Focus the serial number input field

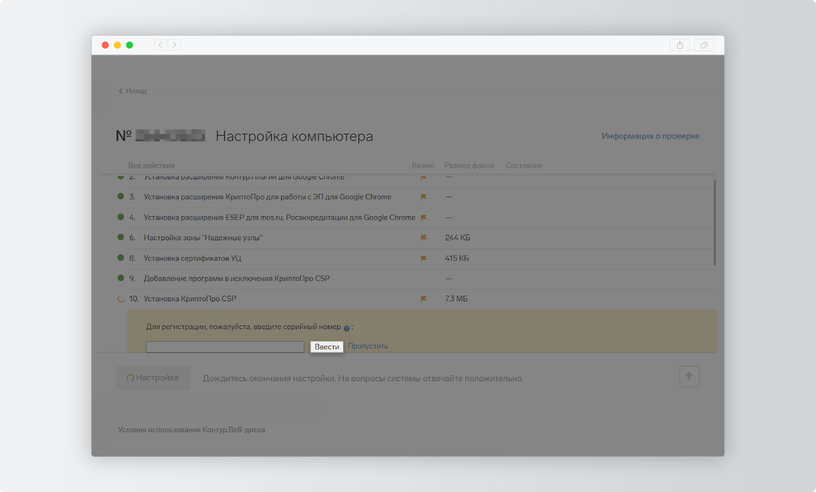(225, 347)
